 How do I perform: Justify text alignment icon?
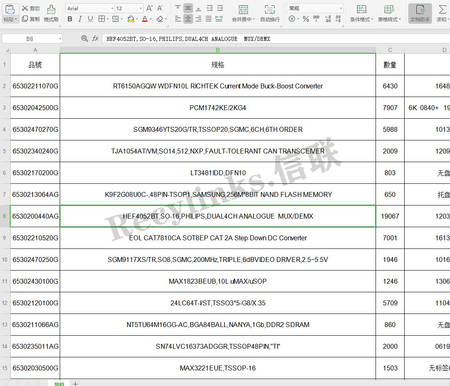tap(209, 19)
